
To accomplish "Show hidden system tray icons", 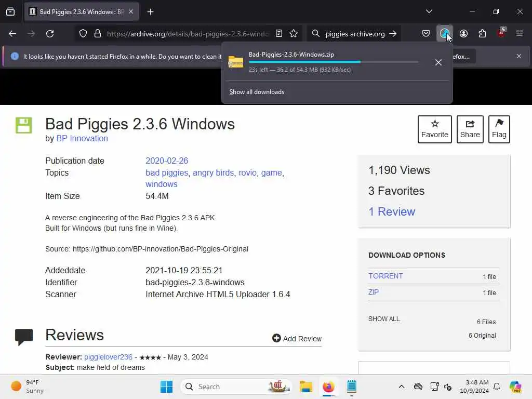I will 402,387.
